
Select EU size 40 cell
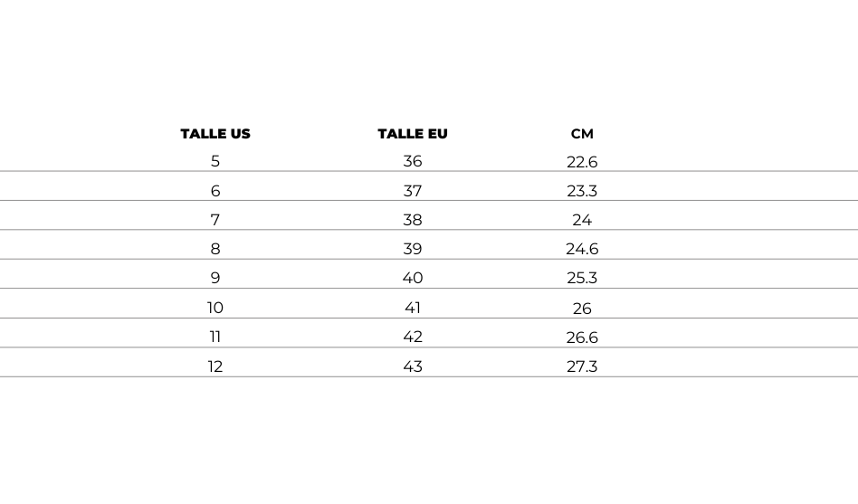[413, 278]
